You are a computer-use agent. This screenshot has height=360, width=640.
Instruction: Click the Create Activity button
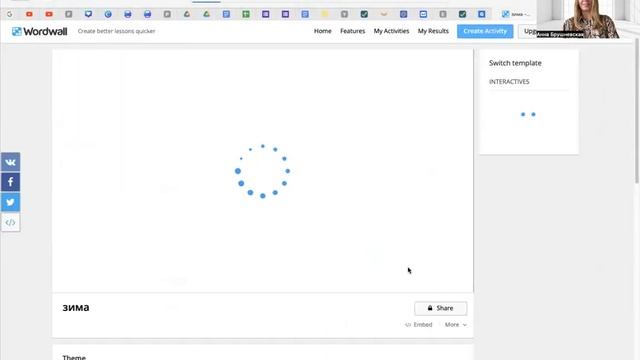(485, 31)
